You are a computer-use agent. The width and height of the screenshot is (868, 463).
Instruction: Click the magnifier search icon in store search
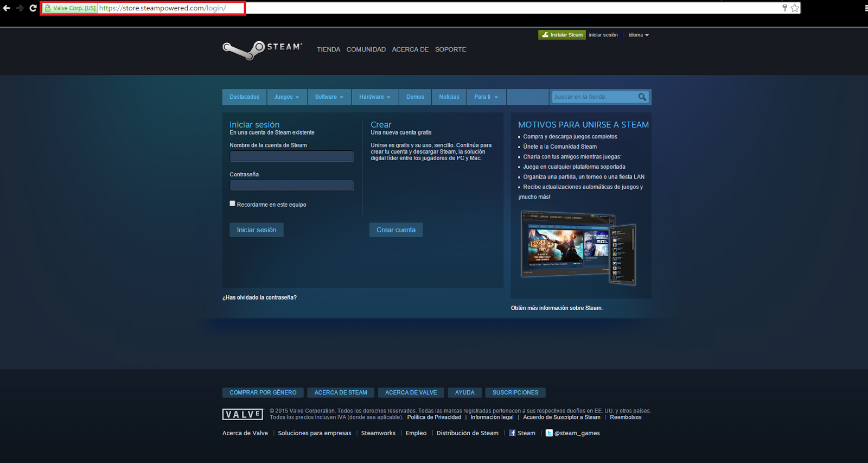click(x=642, y=97)
